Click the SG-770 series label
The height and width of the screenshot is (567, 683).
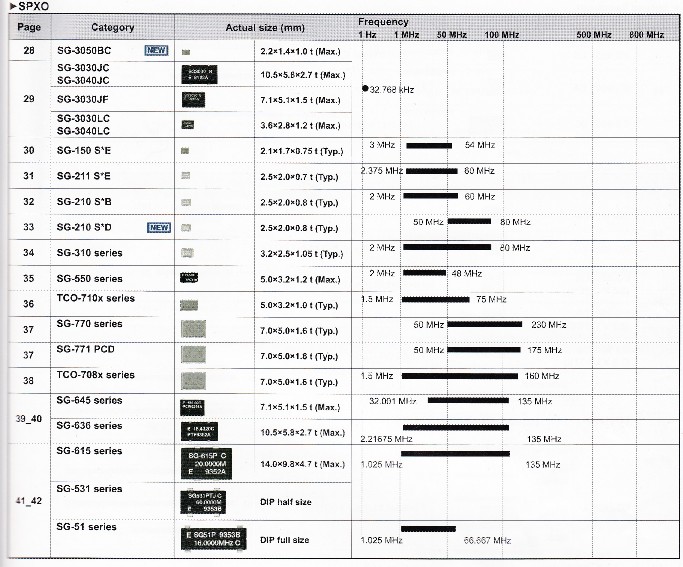coord(90,324)
